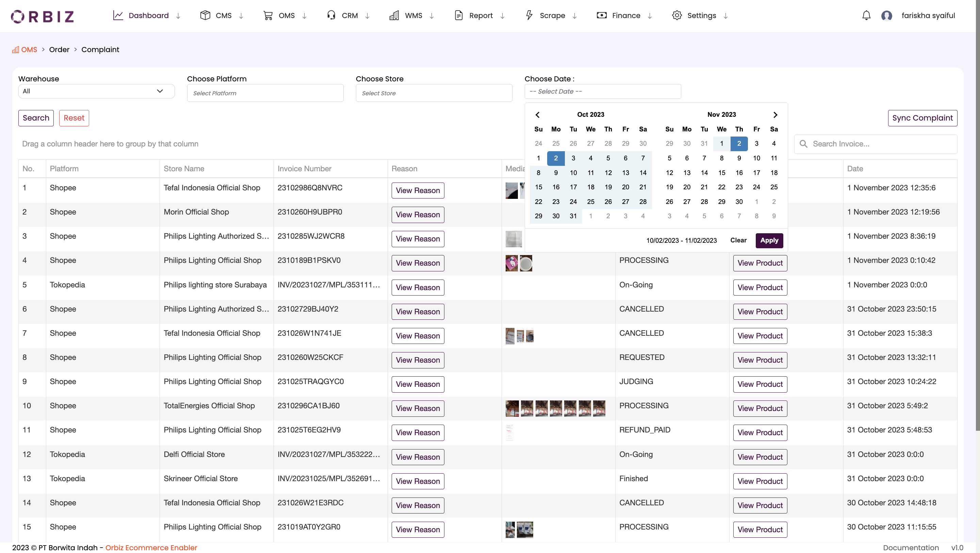Screen dimensions: 980x553
Task: Open the Warehouse dropdown
Action: [x=96, y=91]
